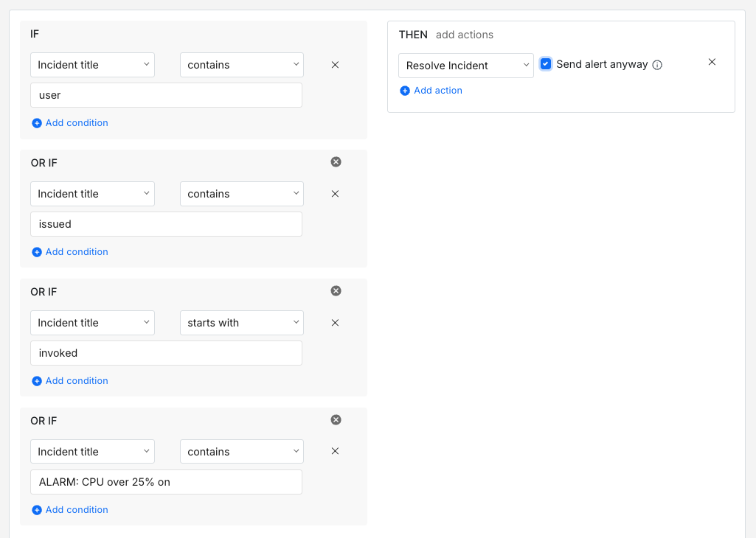Uncheck the Send alert anyway checkbox
Screen dimensions: 756x538
click(x=545, y=64)
